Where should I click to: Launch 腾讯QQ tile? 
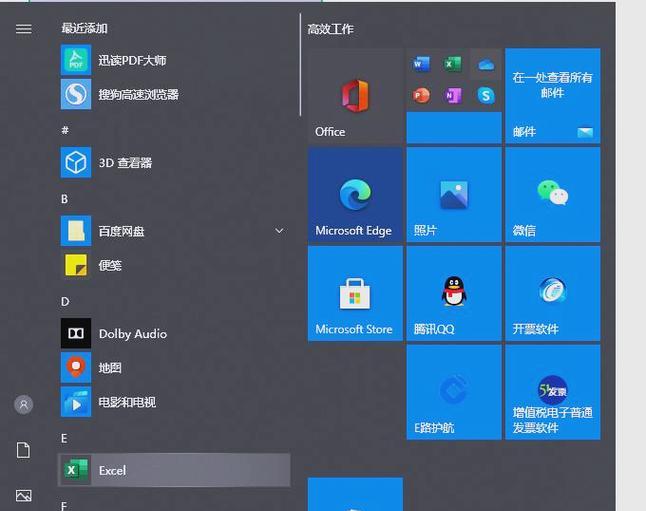[454, 293]
